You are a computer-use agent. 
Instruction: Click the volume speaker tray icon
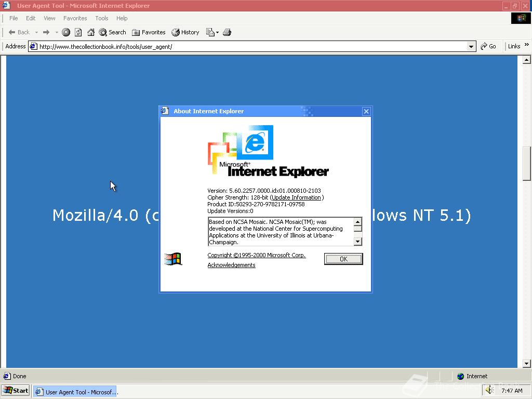click(x=489, y=391)
